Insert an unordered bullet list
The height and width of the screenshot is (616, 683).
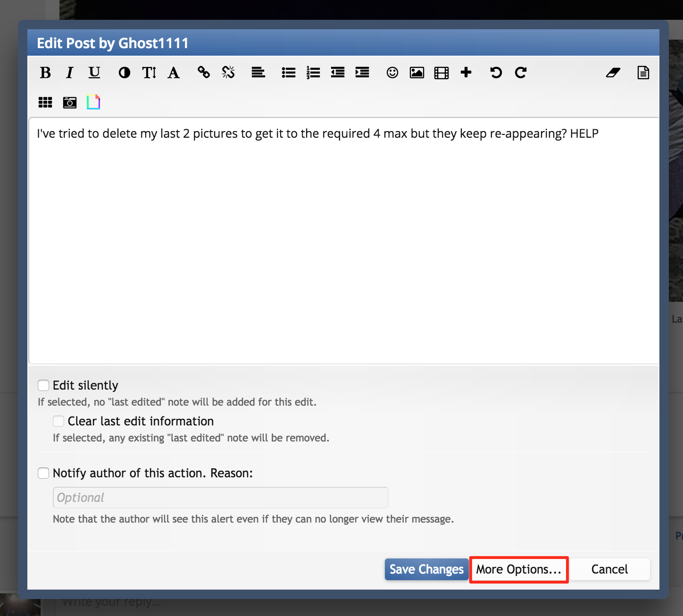coord(289,73)
